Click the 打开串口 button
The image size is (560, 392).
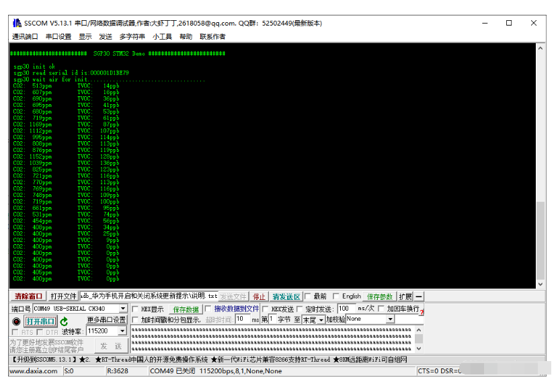point(41,321)
